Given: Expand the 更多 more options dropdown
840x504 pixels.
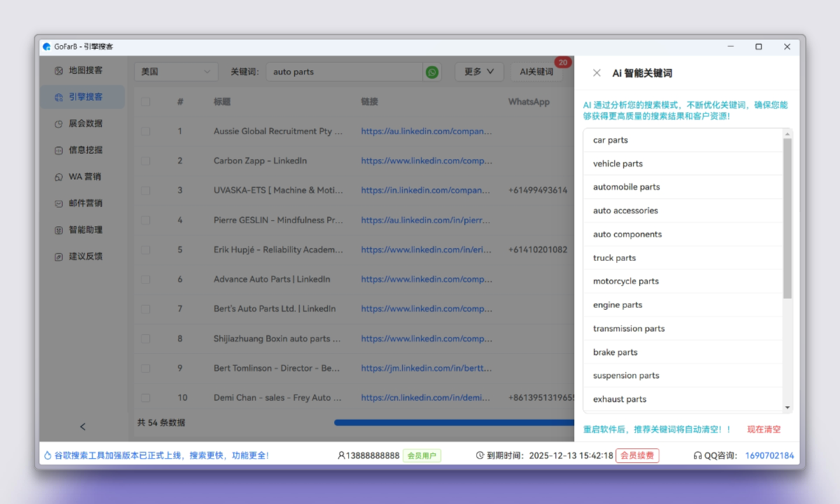Looking at the screenshot, I should (x=479, y=72).
